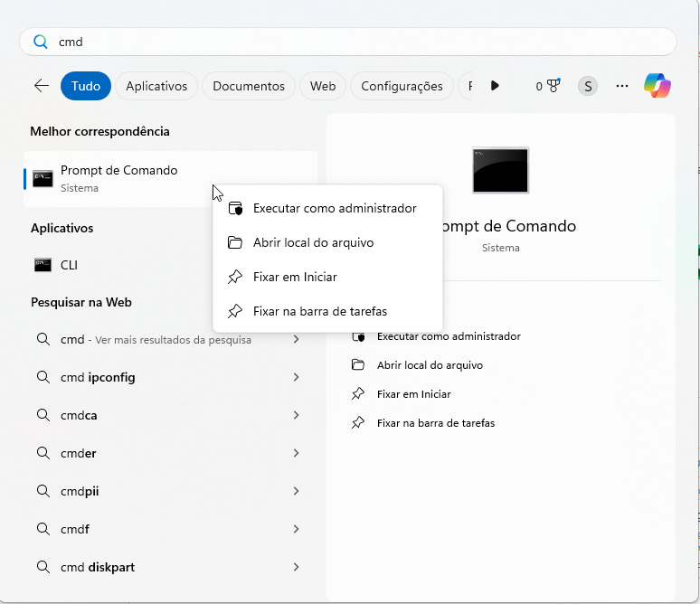Launch the Copilot icon

point(657,85)
